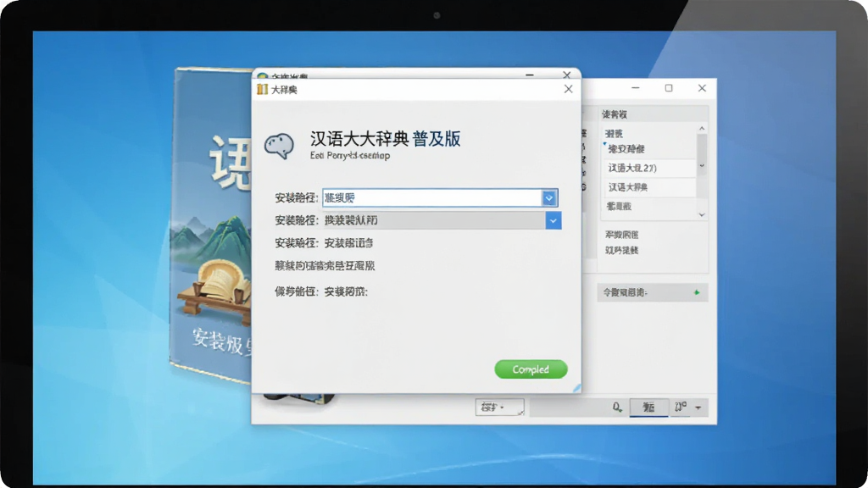Click the underlined button next to the magnifier
This screenshot has width=868, height=488.
[648, 408]
